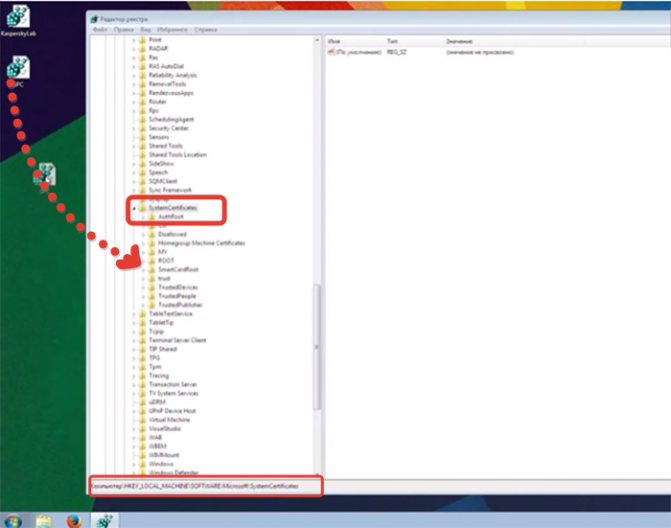Click the TrustedDevices folder icon
Viewport: 671px width, 528px height.
(x=152, y=287)
